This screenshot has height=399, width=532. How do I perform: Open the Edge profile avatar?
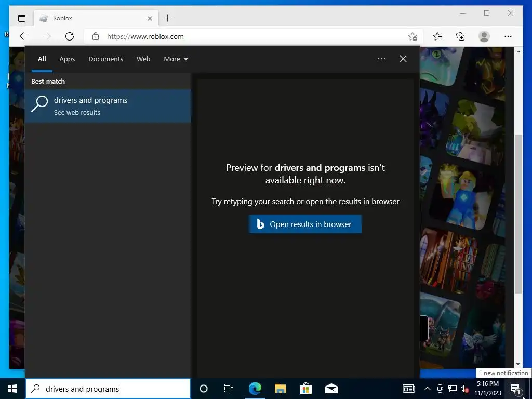point(484,36)
